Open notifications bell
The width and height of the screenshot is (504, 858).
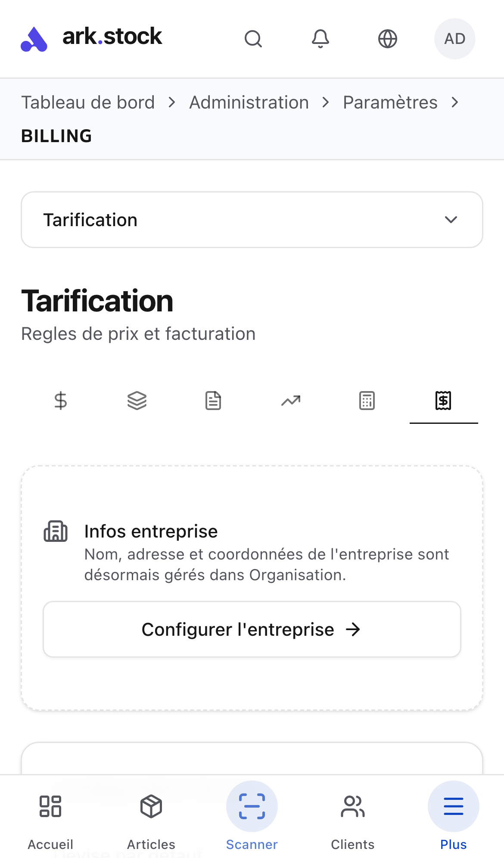[x=320, y=39]
